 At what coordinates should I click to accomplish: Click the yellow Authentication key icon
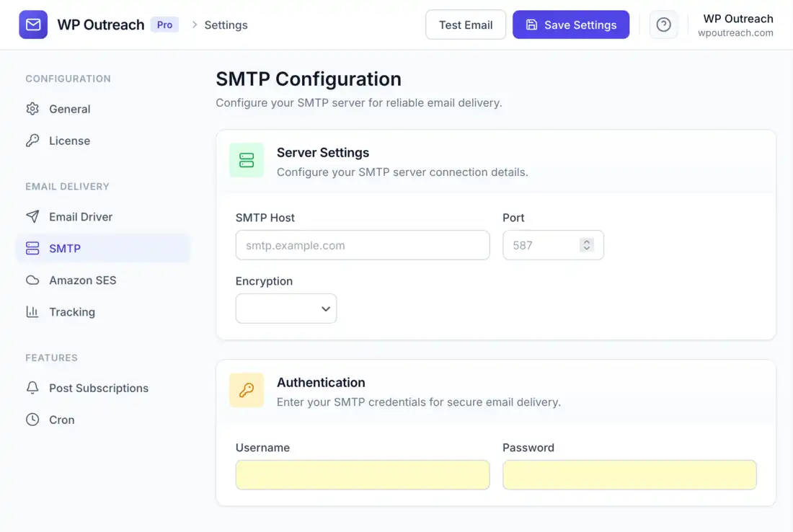coord(247,391)
